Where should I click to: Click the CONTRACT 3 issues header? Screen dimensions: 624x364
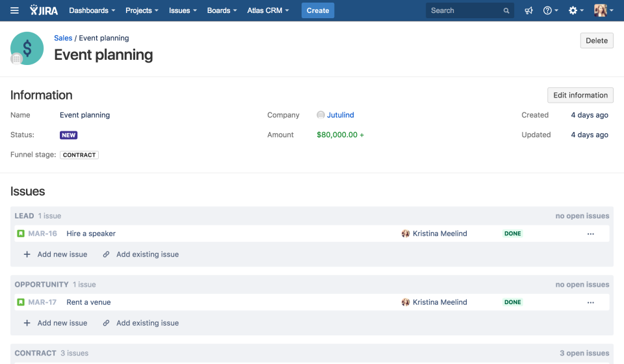pos(52,353)
